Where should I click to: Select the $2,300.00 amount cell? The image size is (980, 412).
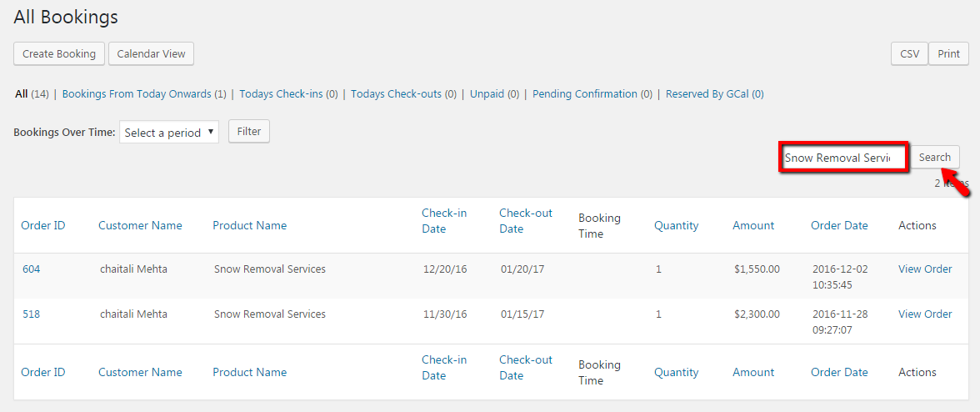(x=757, y=314)
